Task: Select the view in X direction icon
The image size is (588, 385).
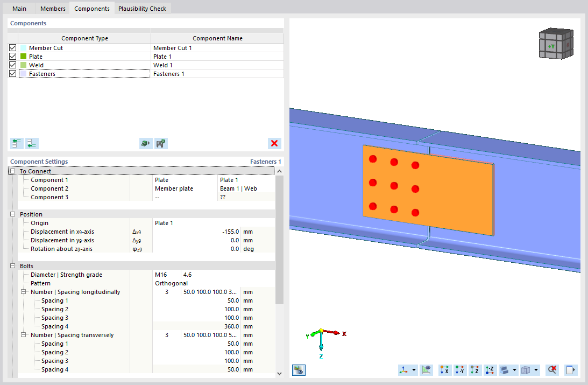Action: (444, 370)
